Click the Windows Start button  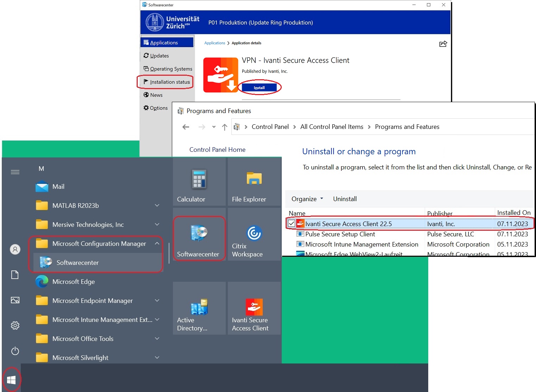pos(11,380)
